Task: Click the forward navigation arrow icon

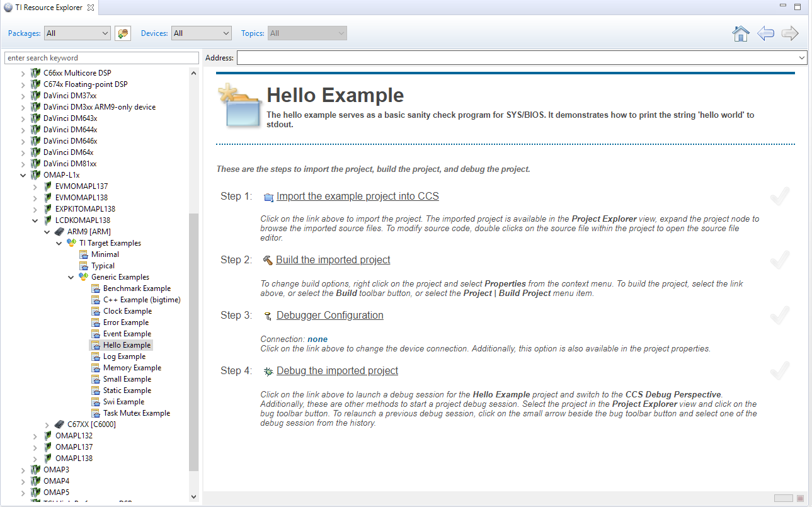Action: (789, 33)
